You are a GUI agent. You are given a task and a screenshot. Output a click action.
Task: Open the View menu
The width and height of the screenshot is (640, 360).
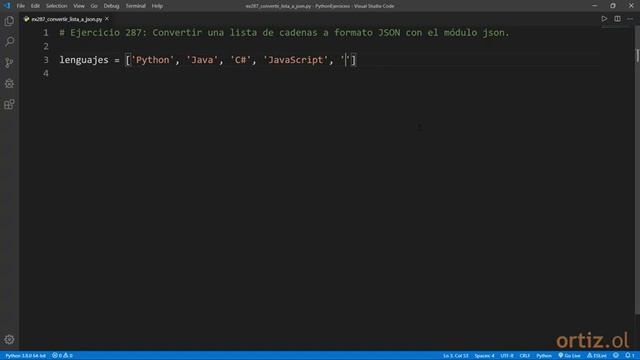[x=79, y=6]
